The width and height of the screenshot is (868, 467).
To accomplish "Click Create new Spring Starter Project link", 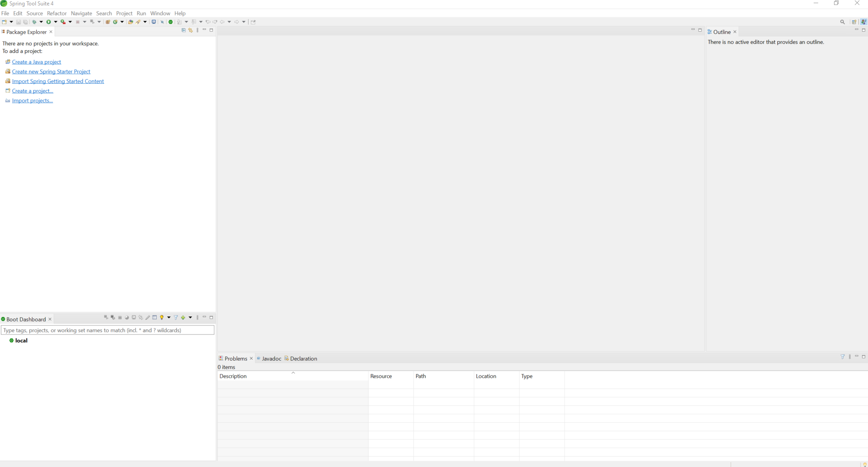I will tap(51, 71).
